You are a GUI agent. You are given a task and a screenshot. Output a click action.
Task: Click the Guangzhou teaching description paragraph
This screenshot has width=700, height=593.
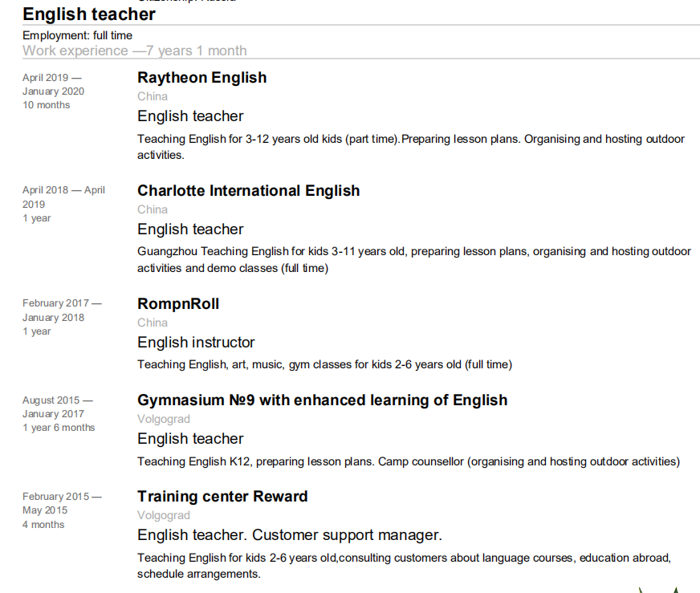(413, 260)
